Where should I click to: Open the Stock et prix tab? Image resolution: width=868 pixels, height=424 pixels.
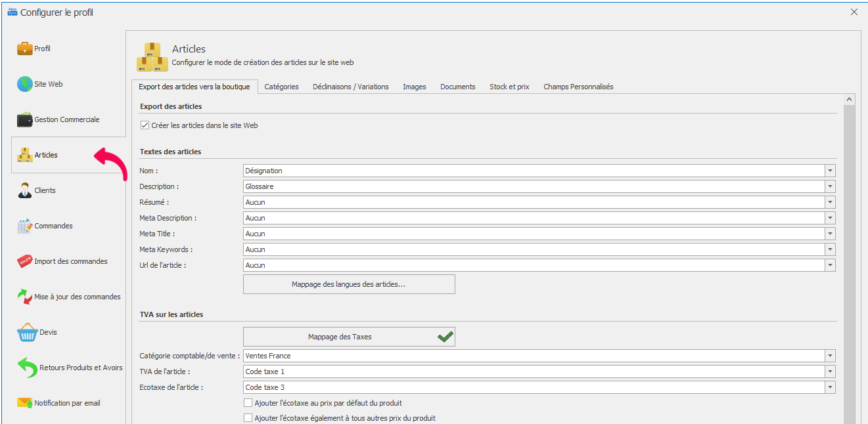coord(509,87)
